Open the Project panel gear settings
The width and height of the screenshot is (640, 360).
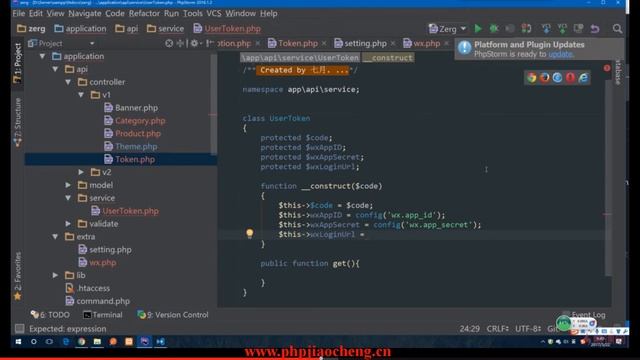[x=195, y=43]
